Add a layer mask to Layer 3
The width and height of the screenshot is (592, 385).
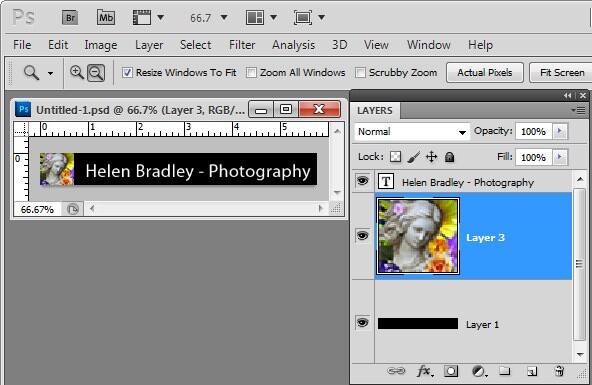tap(451, 371)
